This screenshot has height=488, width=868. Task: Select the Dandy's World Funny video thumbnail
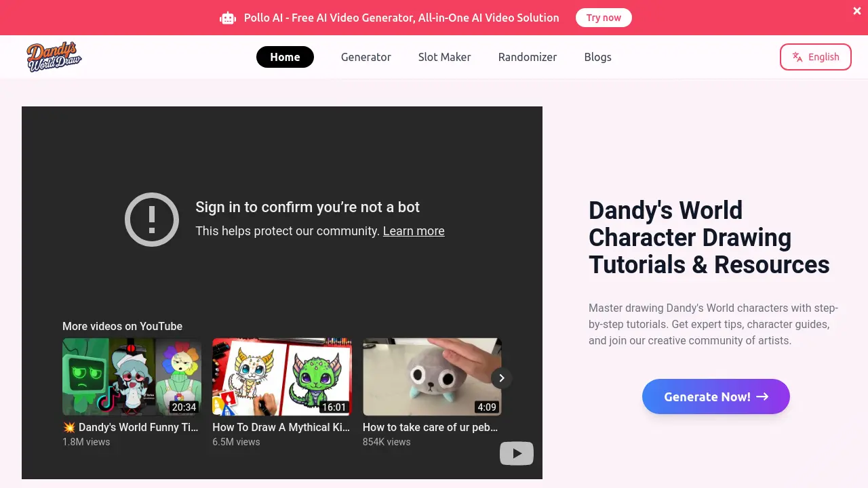[132, 377]
